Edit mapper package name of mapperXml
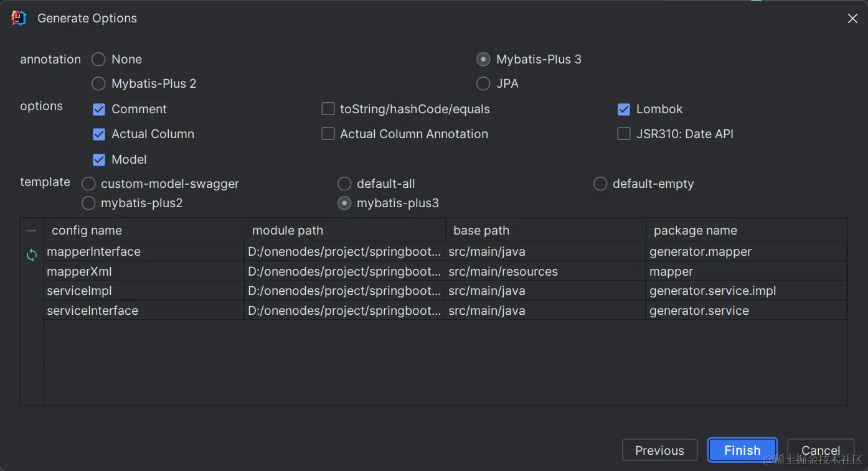Viewport: 868px width, 471px height. [747, 271]
